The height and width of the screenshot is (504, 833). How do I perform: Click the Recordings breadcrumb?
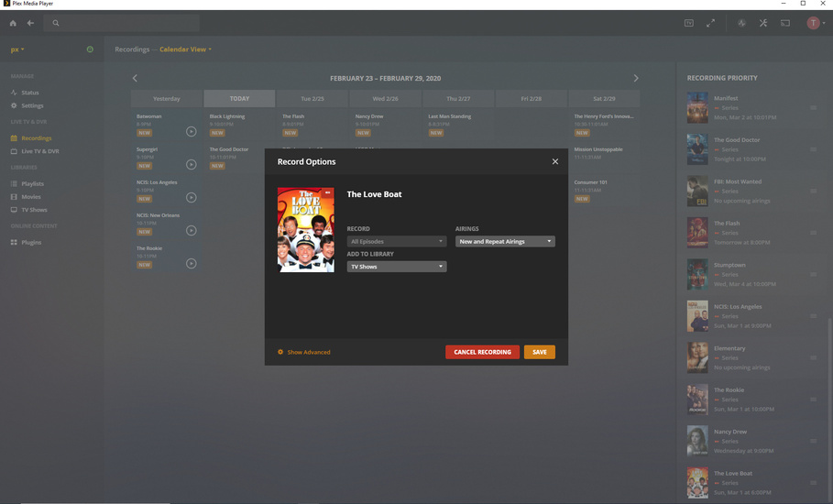[132, 49]
